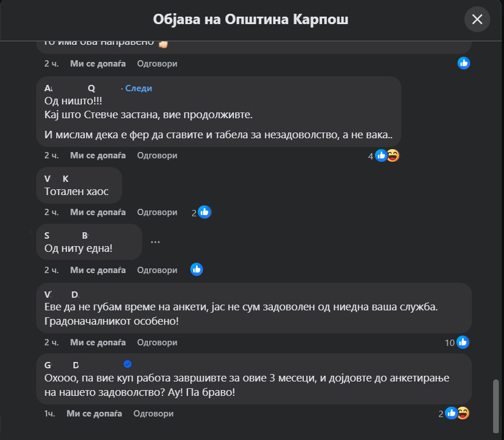This screenshot has height=440, width=504.
Task: Click like reaction icon on 'Од ниту една!' comment
Action: (x=197, y=269)
